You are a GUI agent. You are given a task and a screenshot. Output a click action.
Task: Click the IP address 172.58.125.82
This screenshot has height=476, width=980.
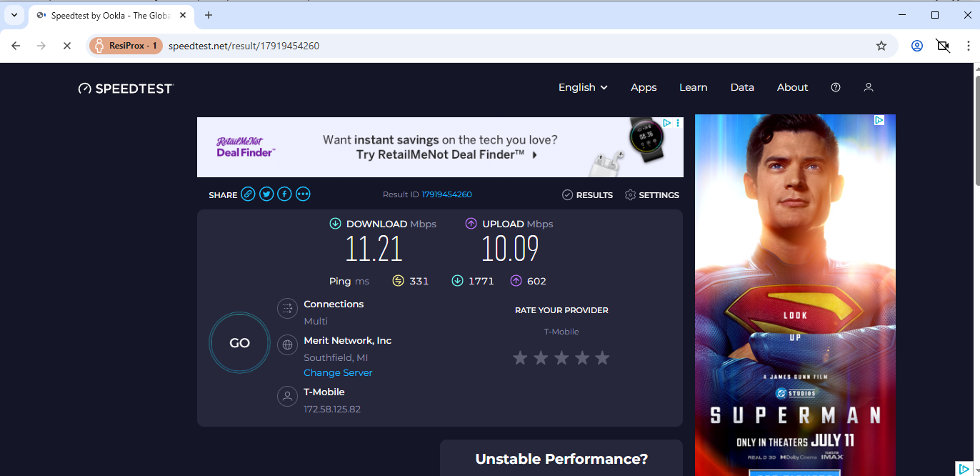click(x=332, y=409)
